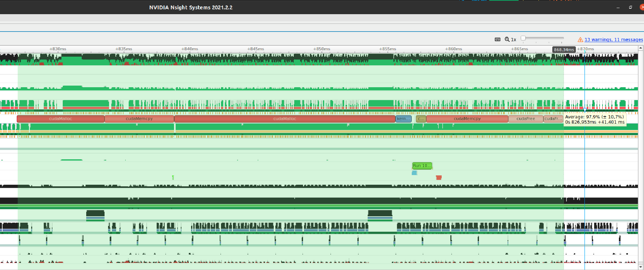This screenshot has height=270, width=644.
Task: Click the zoom-out magnifier icon
Action: click(x=507, y=39)
